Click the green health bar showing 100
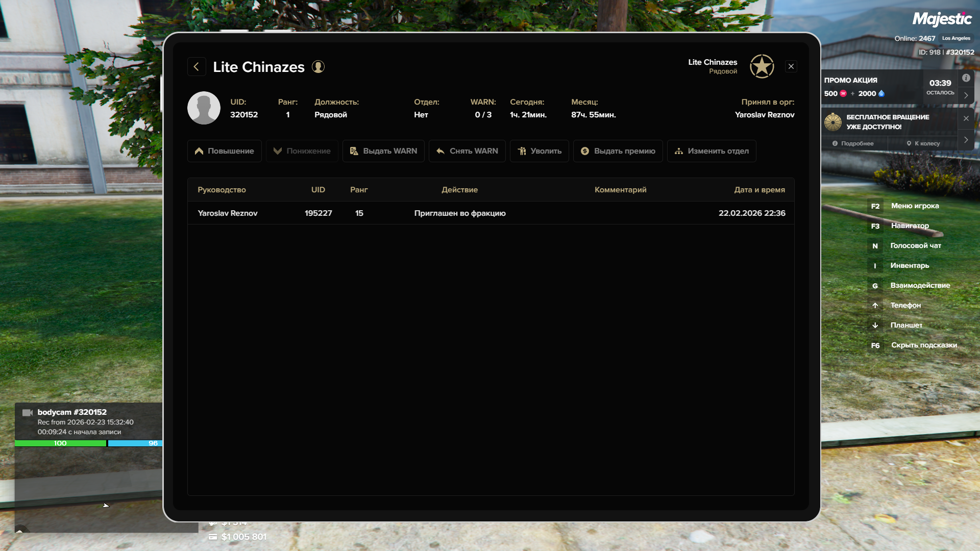Screen dimensions: 980x551 coord(60,443)
